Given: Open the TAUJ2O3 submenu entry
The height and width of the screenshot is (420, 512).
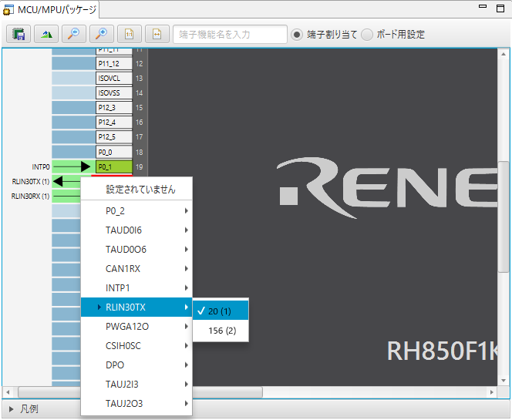Looking at the screenshot, I should tap(136, 403).
